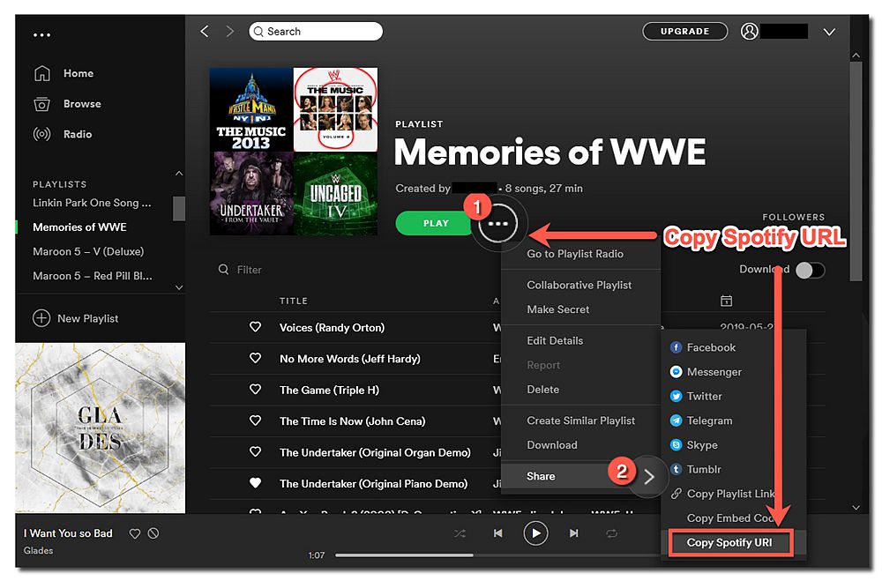The image size is (882, 588).
Task: Expand the Share submenu arrow
Action: [649, 476]
